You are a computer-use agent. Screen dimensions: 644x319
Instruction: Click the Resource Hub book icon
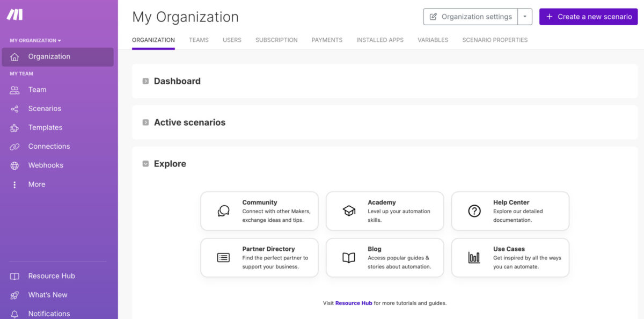[14, 276]
